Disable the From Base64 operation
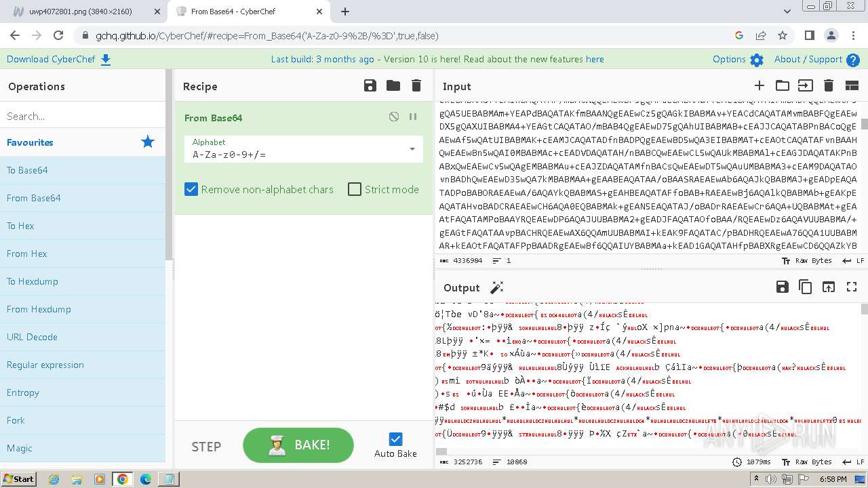 tap(394, 117)
